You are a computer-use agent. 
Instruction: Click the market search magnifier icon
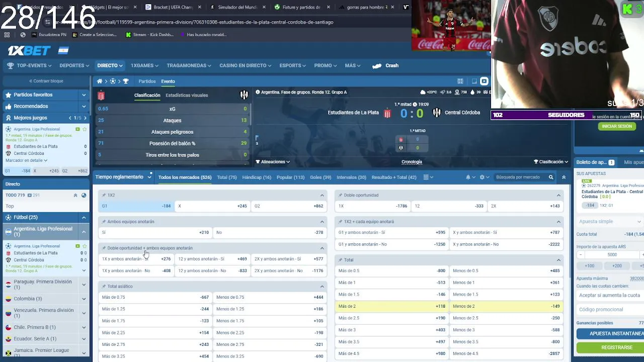[x=551, y=177]
